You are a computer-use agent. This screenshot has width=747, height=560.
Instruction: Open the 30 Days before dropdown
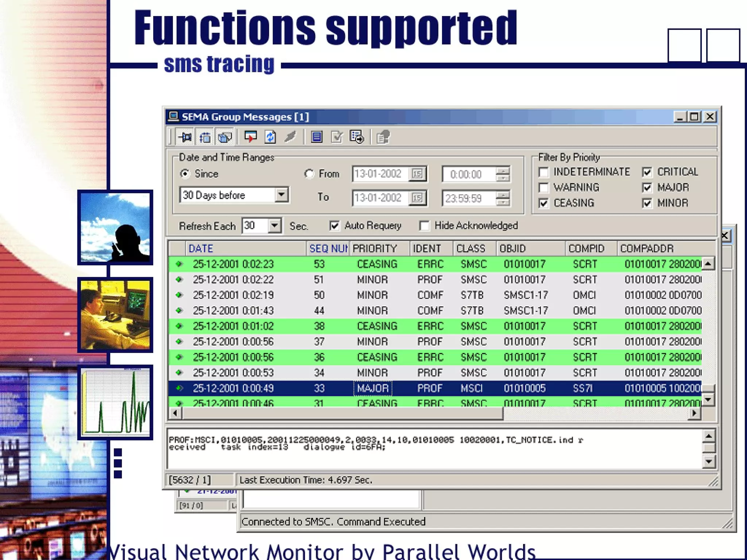tap(281, 195)
